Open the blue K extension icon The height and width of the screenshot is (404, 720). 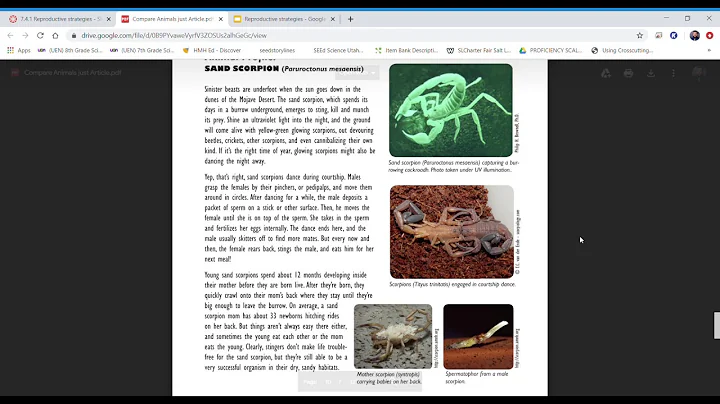(x=674, y=35)
